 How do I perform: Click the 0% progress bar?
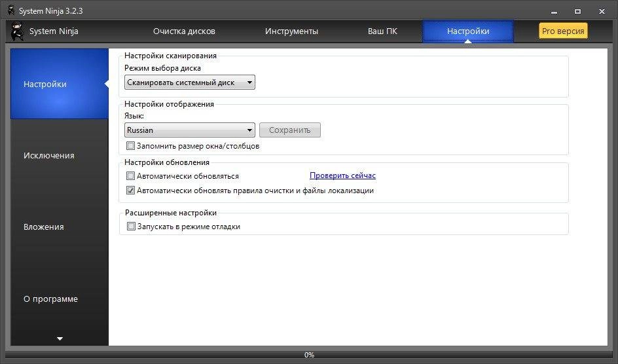309,355
